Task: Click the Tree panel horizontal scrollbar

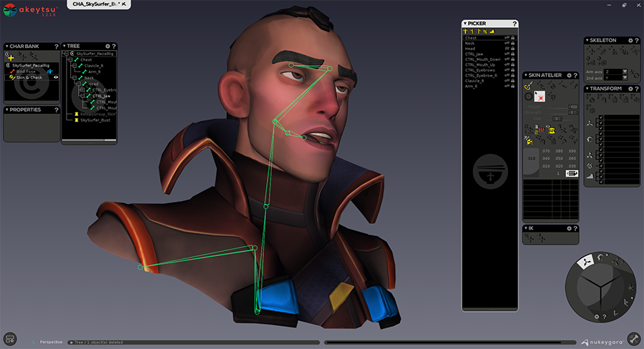Action: pyautogui.click(x=89, y=140)
